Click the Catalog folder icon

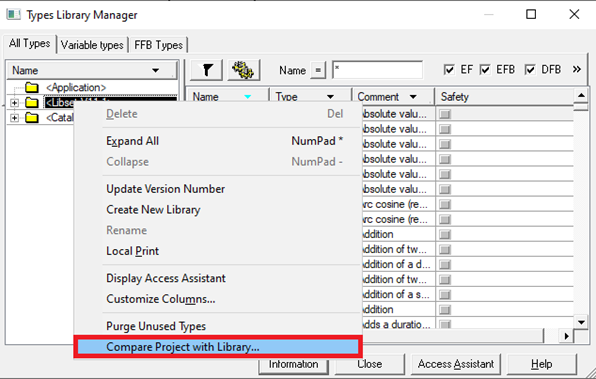click(x=32, y=117)
